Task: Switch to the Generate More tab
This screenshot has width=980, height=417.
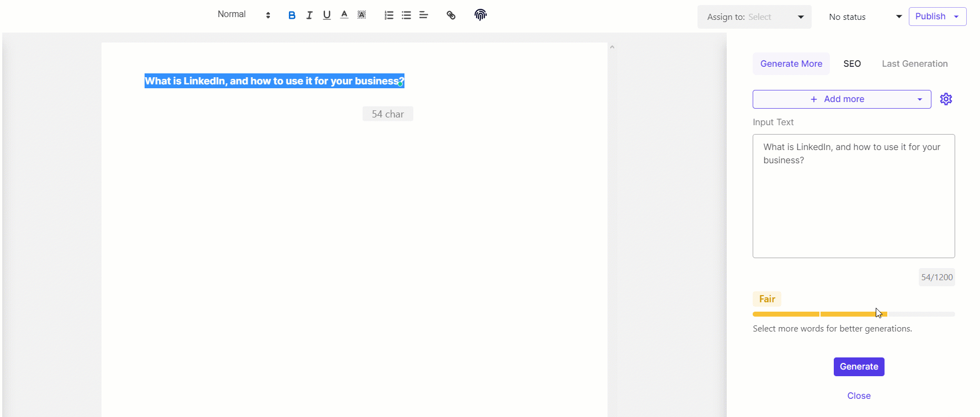Action: click(791, 64)
